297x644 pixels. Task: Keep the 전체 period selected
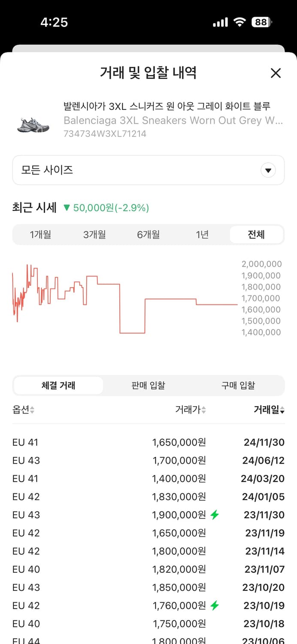click(256, 234)
